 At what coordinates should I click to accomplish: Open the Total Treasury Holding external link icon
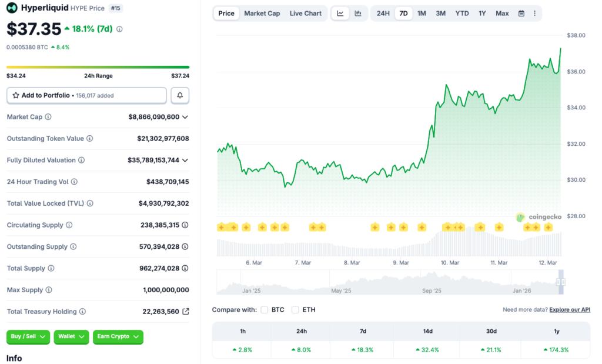pos(186,312)
